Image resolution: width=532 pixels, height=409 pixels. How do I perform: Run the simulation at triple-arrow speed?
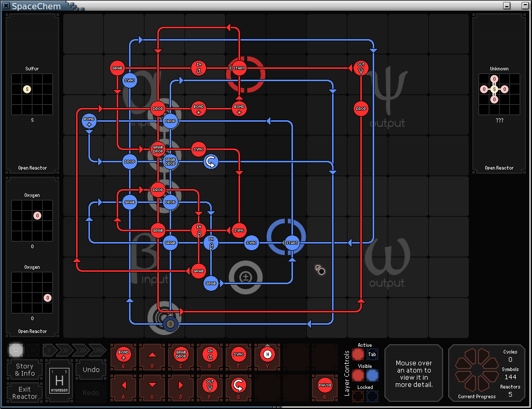click(81, 349)
